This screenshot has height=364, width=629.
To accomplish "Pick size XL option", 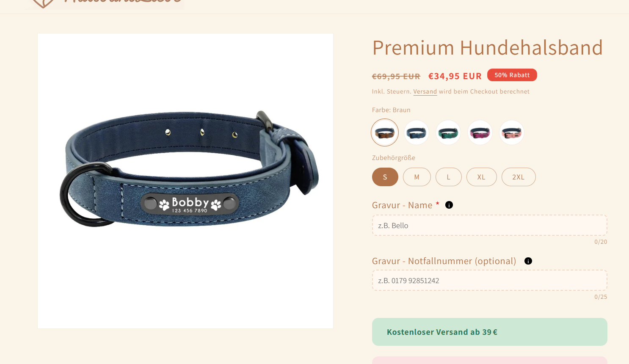I will click(482, 177).
